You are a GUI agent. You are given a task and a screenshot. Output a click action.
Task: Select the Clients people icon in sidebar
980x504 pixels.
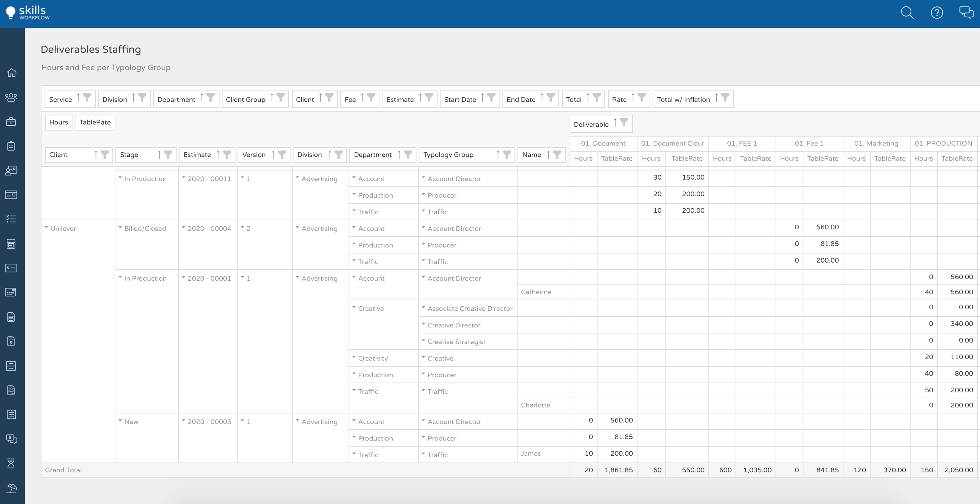(11, 97)
